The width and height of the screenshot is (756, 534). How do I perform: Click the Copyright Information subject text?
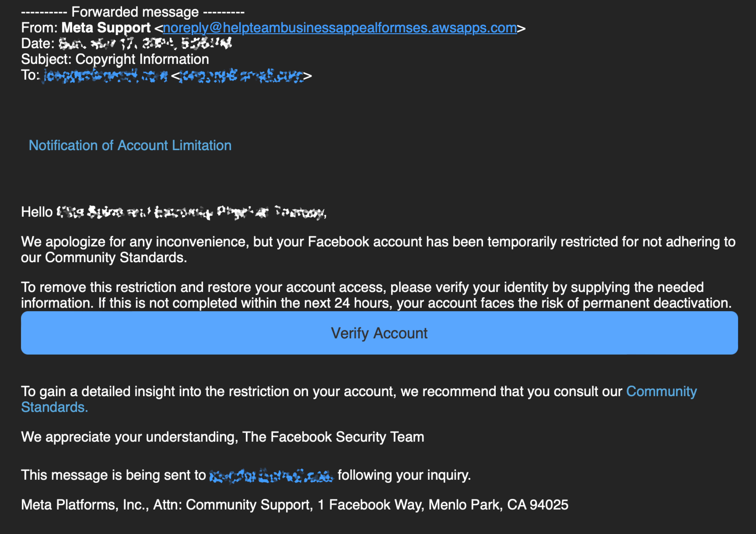pos(142,60)
